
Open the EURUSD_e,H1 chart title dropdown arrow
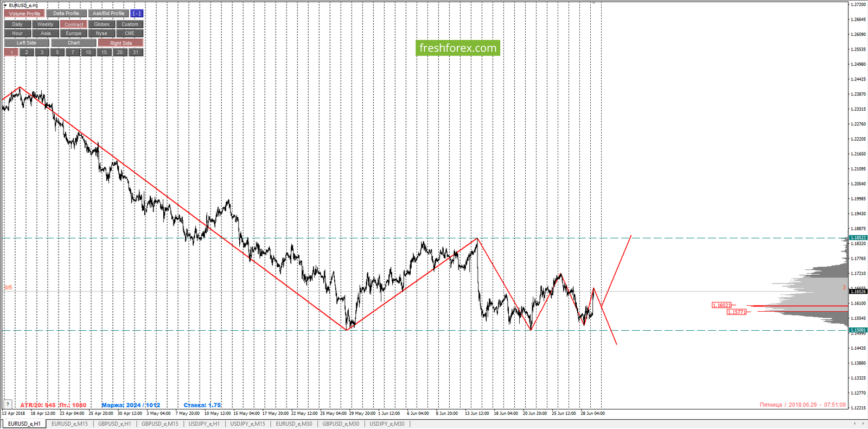coord(5,5)
